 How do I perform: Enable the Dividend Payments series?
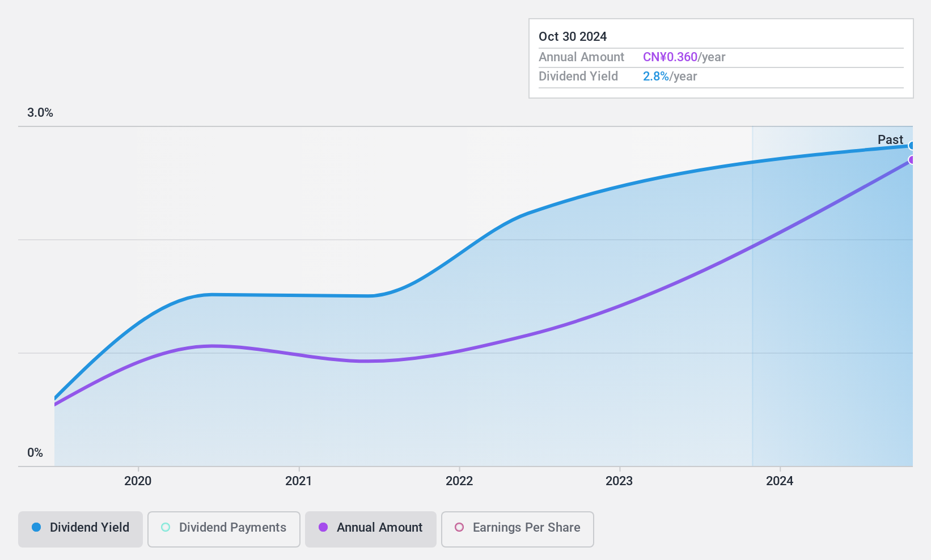click(224, 529)
